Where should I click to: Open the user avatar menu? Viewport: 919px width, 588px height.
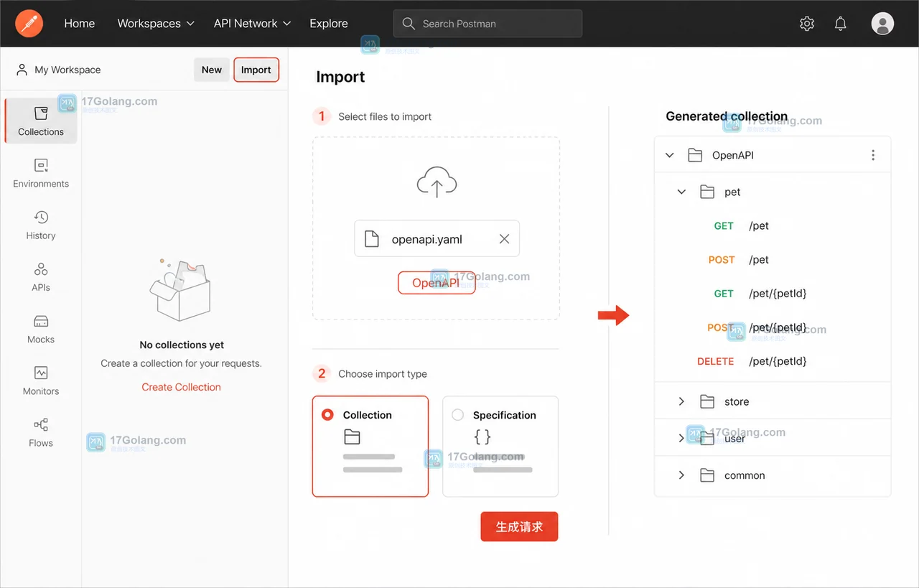click(882, 24)
